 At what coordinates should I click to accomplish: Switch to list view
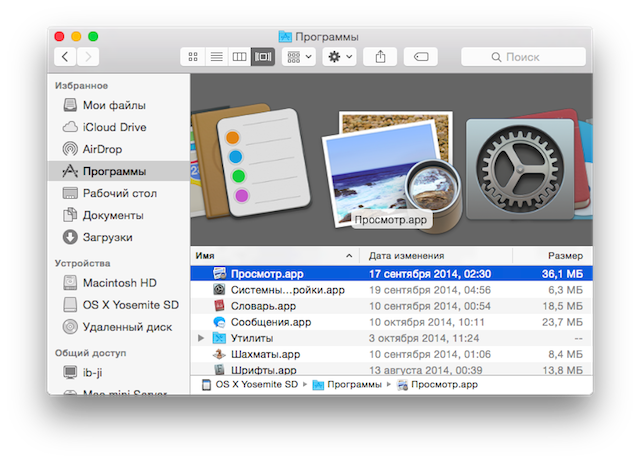(216, 57)
